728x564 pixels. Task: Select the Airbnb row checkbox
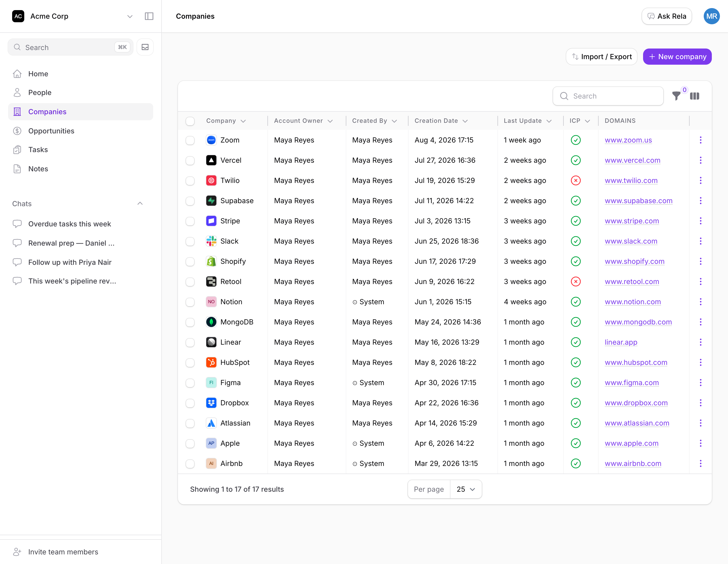[x=190, y=464]
